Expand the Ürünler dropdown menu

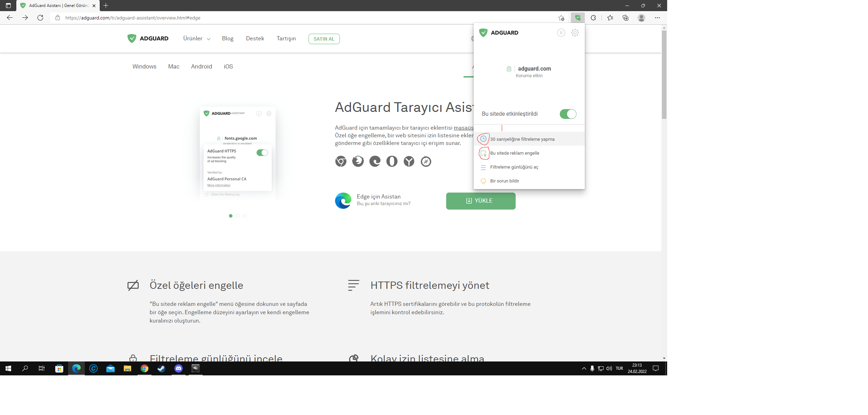pyautogui.click(x=197, y=39)
